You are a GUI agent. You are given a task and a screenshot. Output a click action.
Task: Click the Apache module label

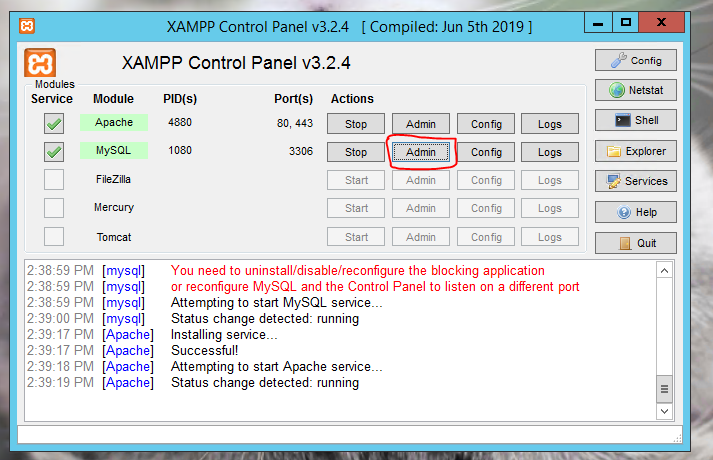point(114,122)
